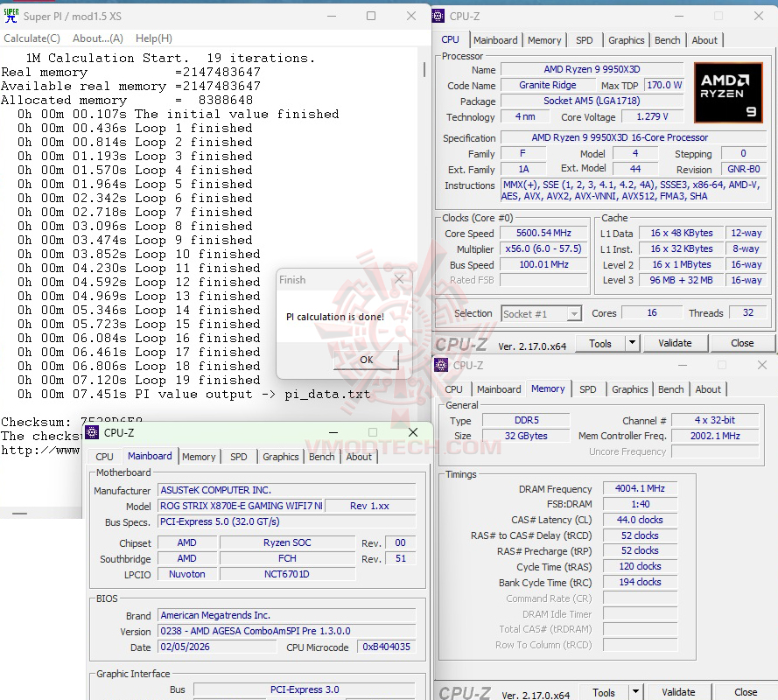Open Graphics tab in top CPU-Z window
Viewport: 778px width, 700px height.
coord(627,40)
